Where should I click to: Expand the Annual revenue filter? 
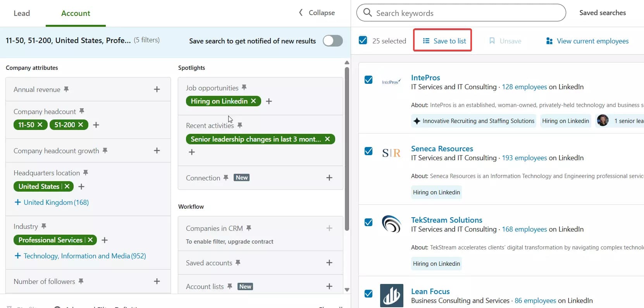pos(157,89)
